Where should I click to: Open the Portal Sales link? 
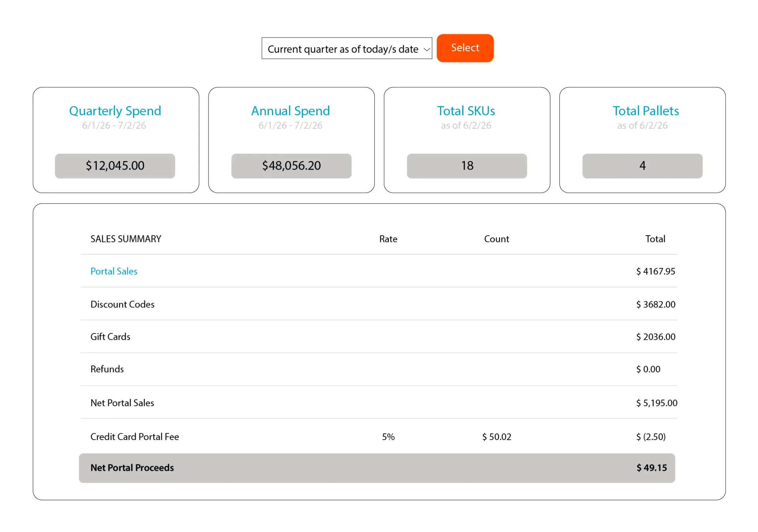[x=114, y=271]
